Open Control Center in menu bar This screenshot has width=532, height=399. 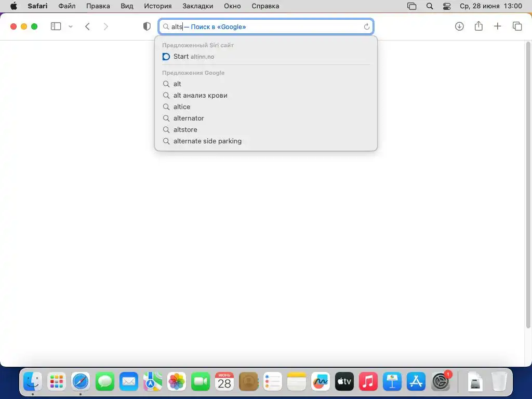tap(447, 6)
